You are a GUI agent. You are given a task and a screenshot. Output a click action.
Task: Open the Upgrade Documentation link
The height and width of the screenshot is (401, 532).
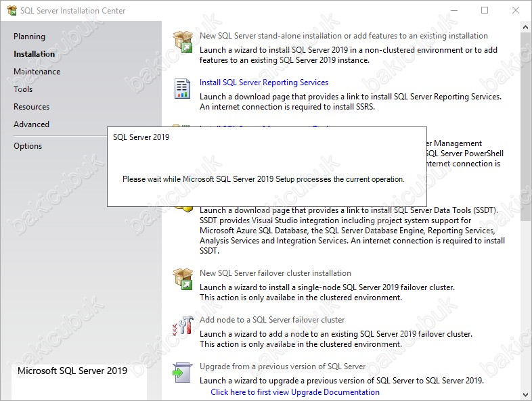pos(295,392)
